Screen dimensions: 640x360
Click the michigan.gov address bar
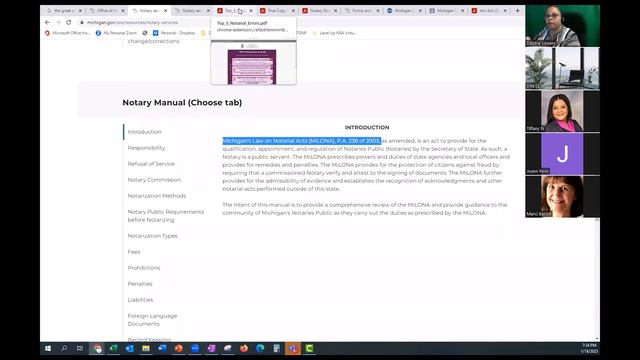132,22
